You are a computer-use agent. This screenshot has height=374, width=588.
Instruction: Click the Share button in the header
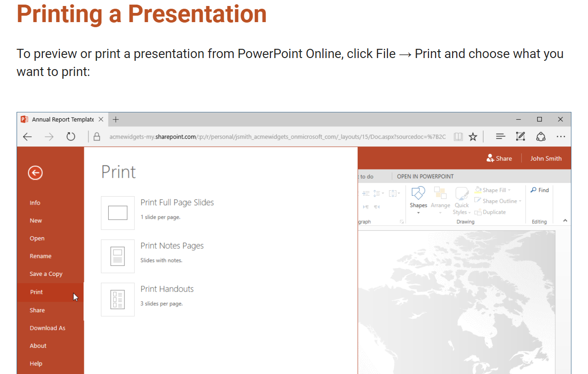[x=499, y=158]
